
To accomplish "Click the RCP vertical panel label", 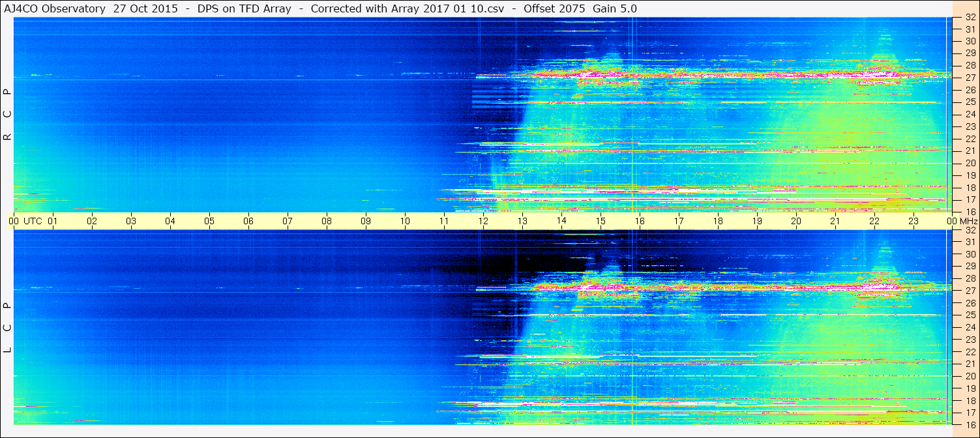I will [7, 114].
